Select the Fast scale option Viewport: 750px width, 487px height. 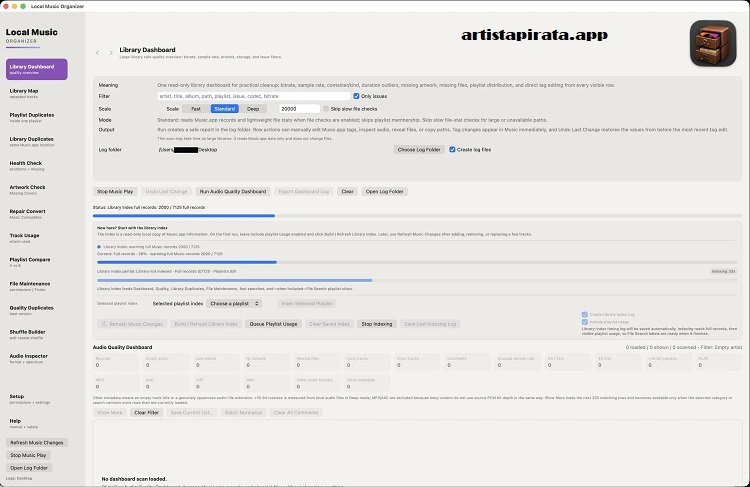click(x=196, y=109)
